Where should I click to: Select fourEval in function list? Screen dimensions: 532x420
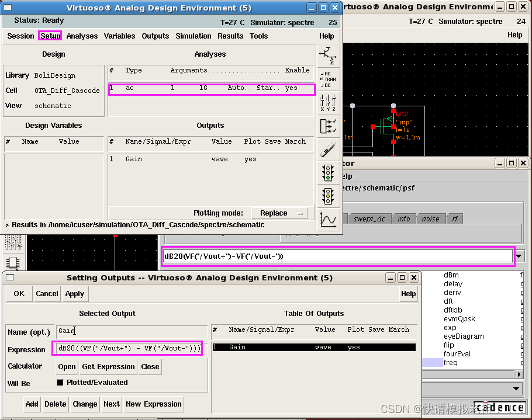[457, 354]
